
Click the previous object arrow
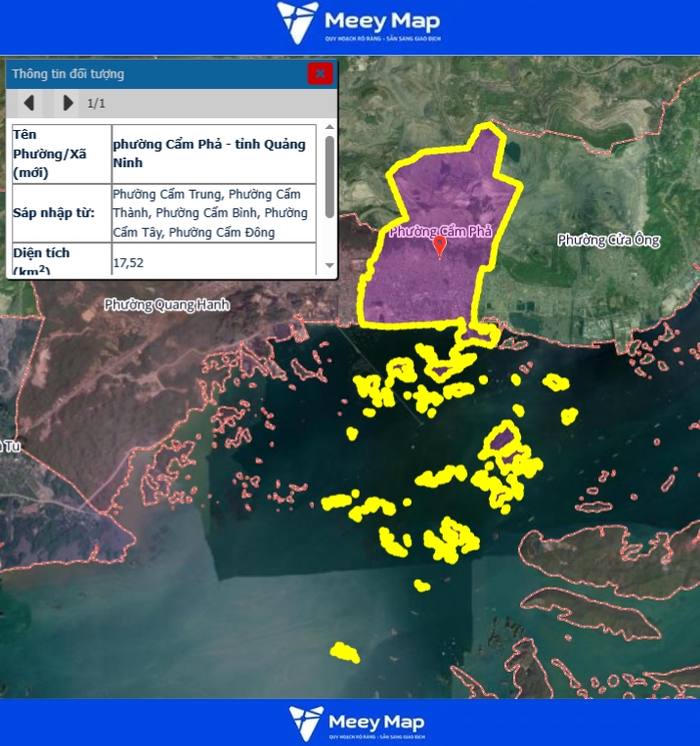point(28,103)
